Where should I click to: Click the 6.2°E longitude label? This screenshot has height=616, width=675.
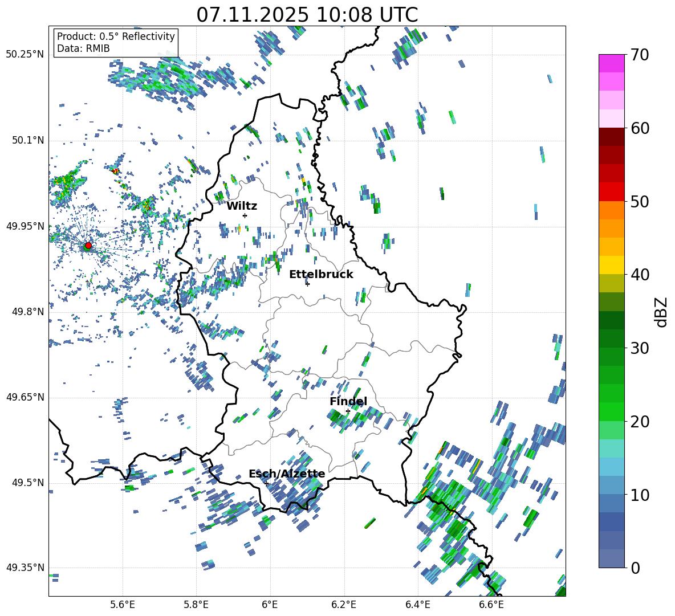click(344, 605)
